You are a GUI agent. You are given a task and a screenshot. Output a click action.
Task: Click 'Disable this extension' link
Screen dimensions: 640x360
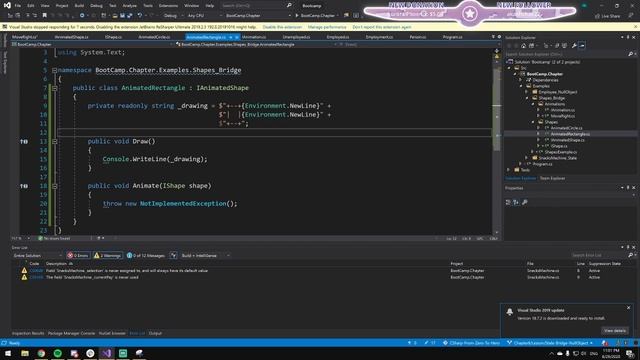[x=282, y=27]
